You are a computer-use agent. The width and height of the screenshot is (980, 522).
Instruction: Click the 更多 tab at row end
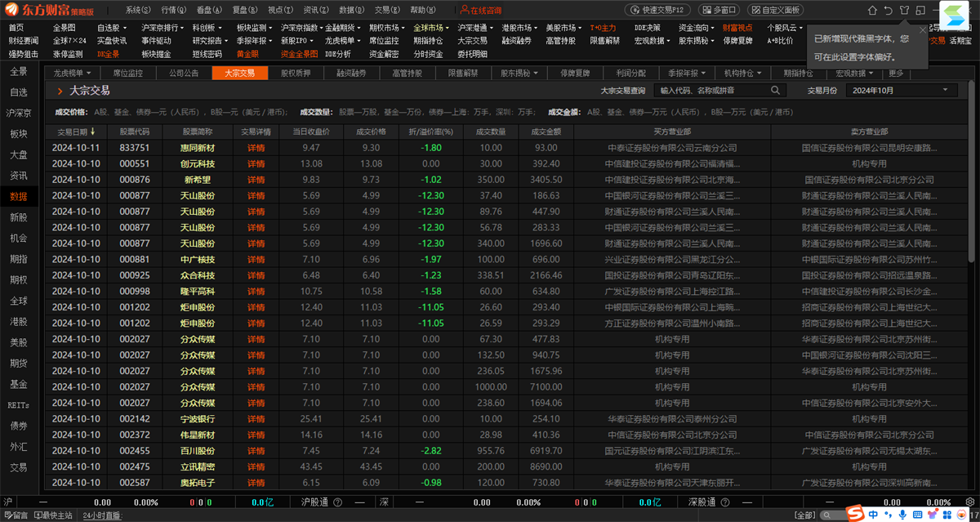(x=897, y=73)
